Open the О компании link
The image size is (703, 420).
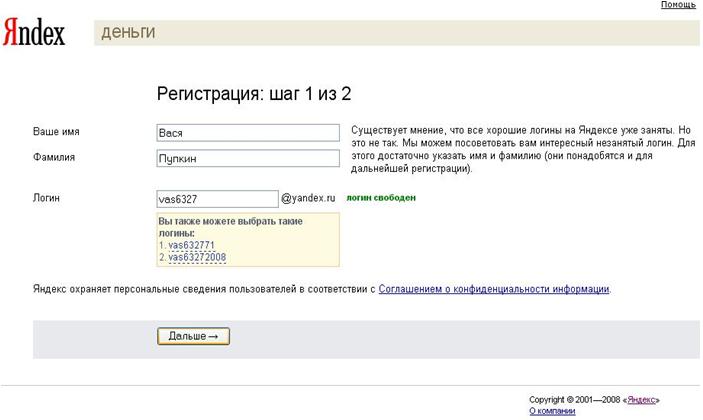click(x=552, y=411)
